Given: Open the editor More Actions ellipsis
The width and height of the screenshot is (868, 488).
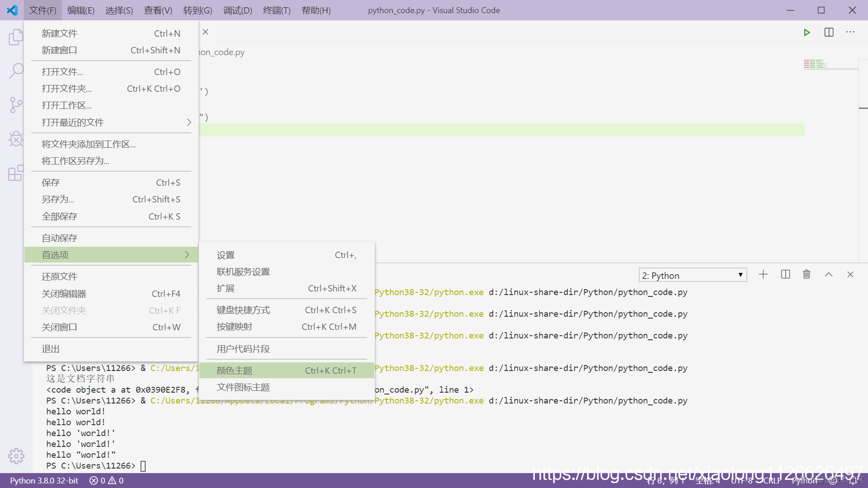Looking at the screenshot, I should coord(850,33).
